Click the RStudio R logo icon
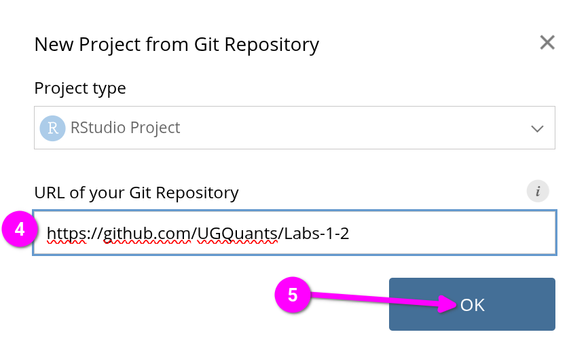Viewport: 588px width, 364px height. coord(52,128)
